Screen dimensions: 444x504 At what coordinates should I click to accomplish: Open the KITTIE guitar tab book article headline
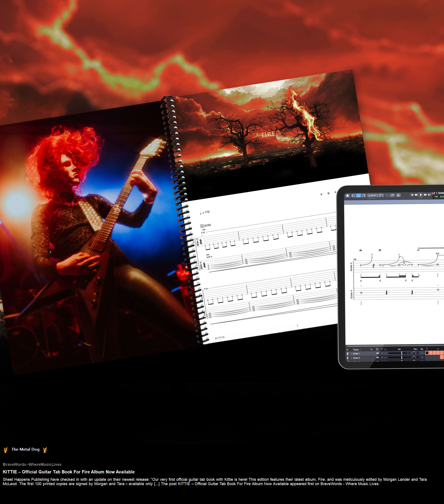tap(69, 472)
